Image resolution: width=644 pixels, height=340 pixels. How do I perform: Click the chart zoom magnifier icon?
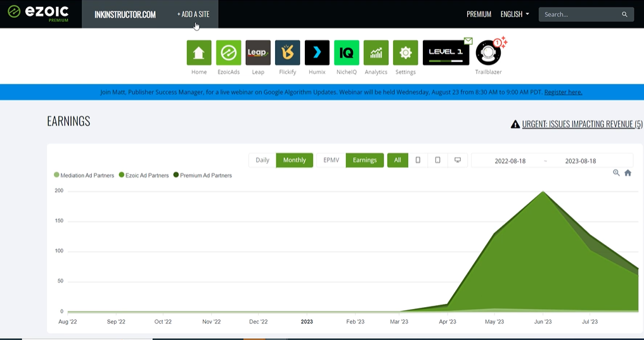(616, 173)
